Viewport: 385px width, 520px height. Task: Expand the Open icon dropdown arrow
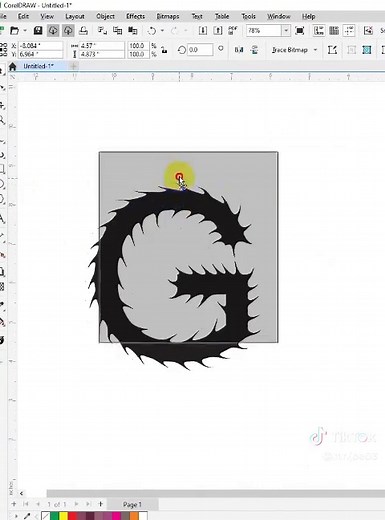(x=25, y=31)
